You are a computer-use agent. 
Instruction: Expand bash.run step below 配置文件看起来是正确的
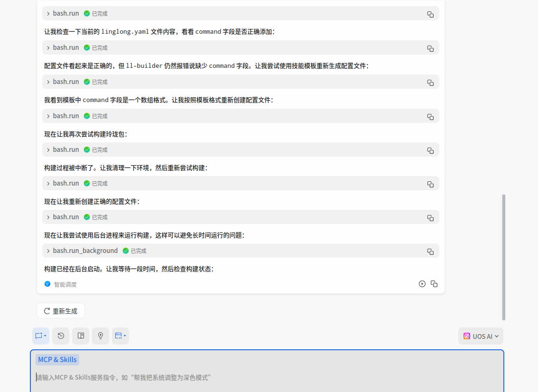coord(48,82)
